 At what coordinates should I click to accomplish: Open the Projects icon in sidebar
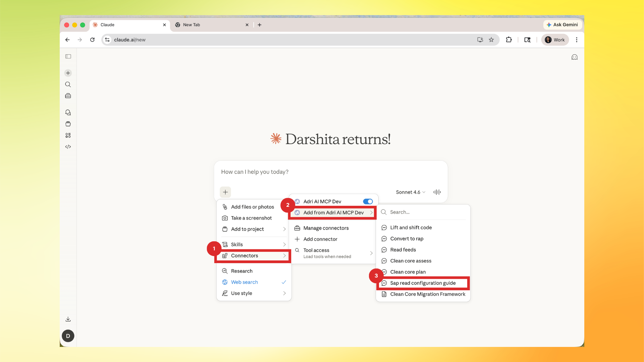(x=68, y=124)
